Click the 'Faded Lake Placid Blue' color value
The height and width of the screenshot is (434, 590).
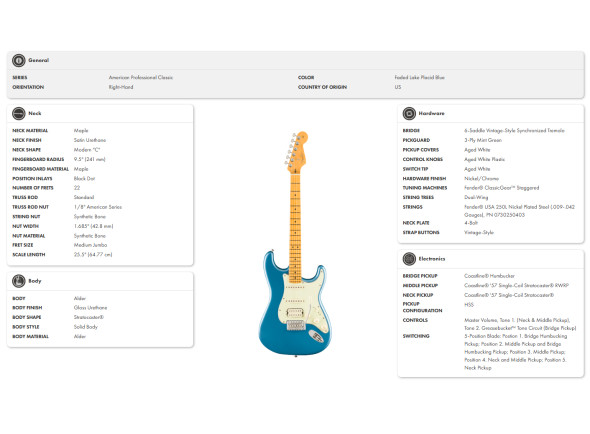click(x=420, y=78)
